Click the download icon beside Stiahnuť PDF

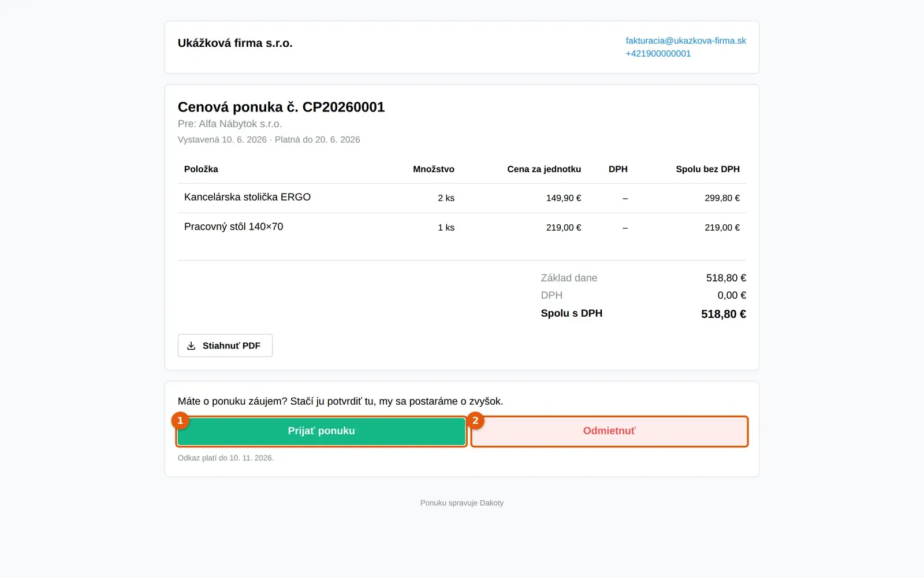pos(191,346)
